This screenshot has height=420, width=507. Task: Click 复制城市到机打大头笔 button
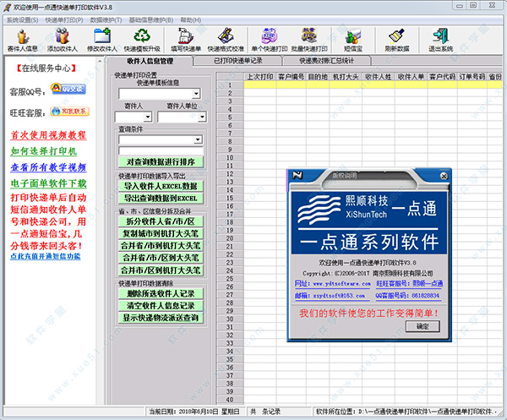[161, 233]
